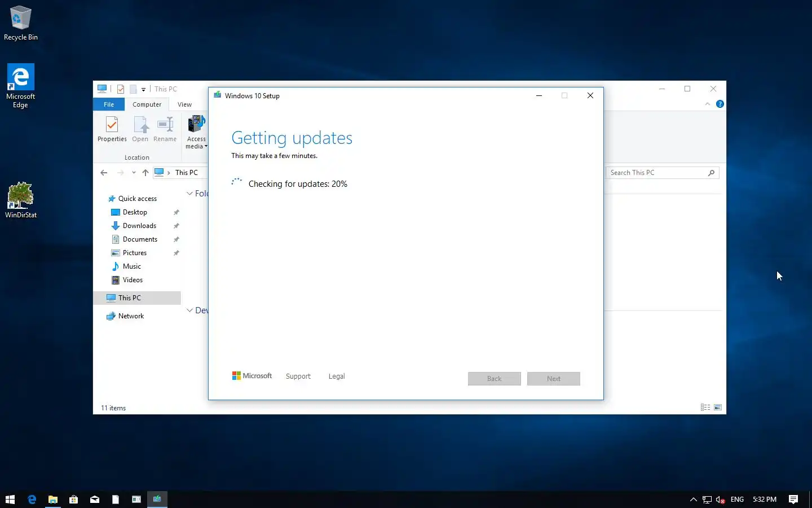This screenshot has height=508, width=812.
Task: Click Properties icon in File Explorer ribbon
Action: pos(112,129)
